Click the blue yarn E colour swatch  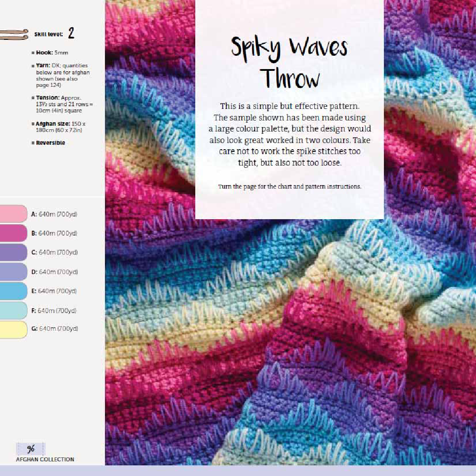coord(13,291)
